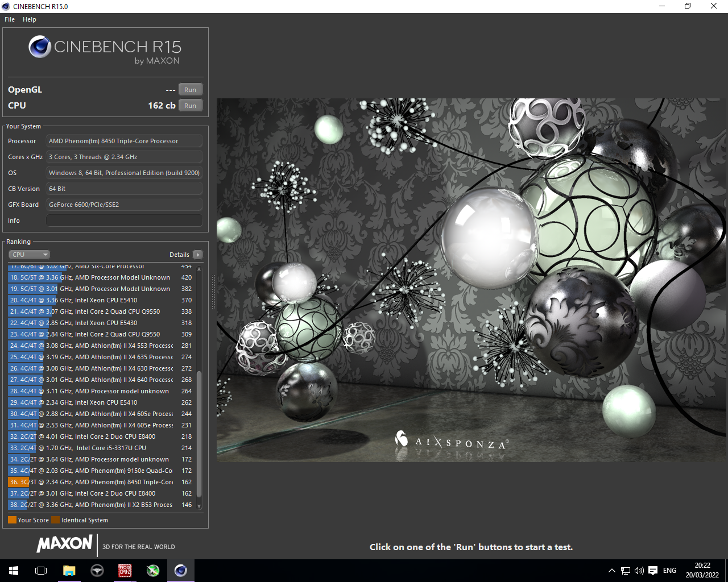Click the MAXON logo at bottom
Viewport: 728px width, 582px height.
64,544
